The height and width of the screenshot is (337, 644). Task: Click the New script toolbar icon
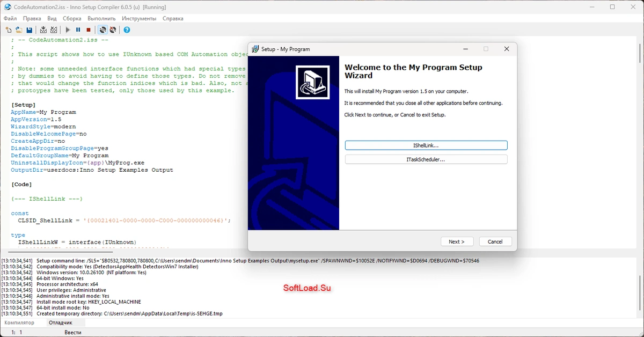click(x=8, y=30)
